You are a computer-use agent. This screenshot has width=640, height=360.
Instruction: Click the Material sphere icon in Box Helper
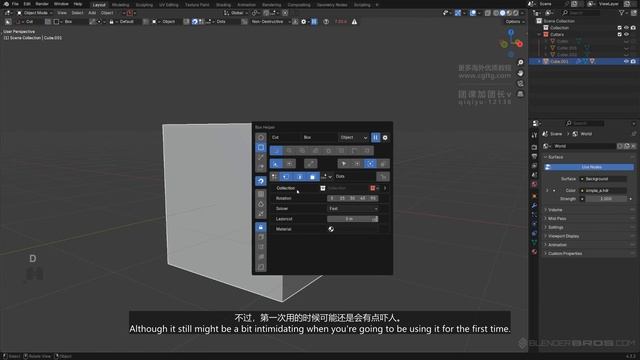pos(331,229)
